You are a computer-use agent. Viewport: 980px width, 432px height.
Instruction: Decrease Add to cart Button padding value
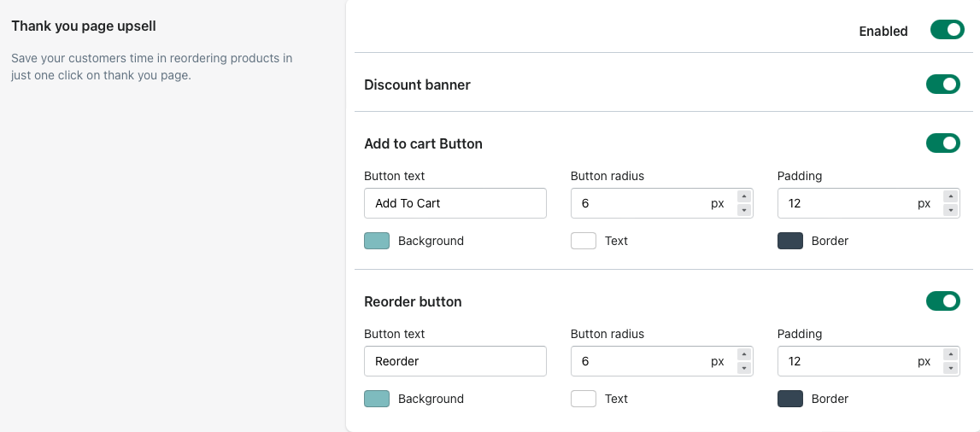point(950,210)
